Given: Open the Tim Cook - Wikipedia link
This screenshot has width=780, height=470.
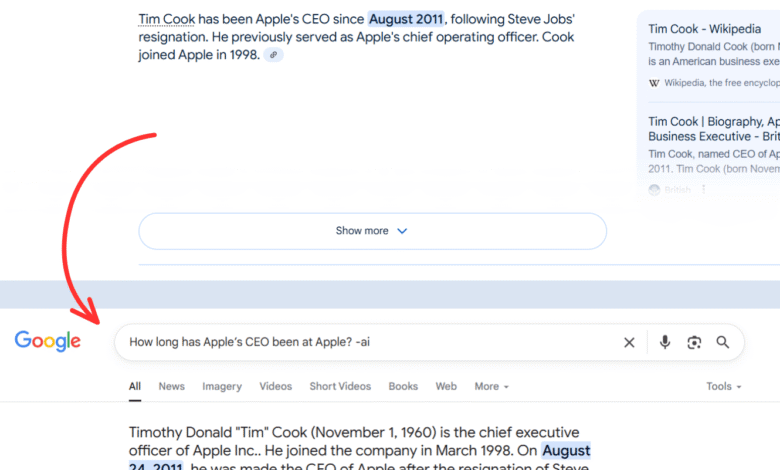Looking at the screenshot, I should tap(704, 29).
